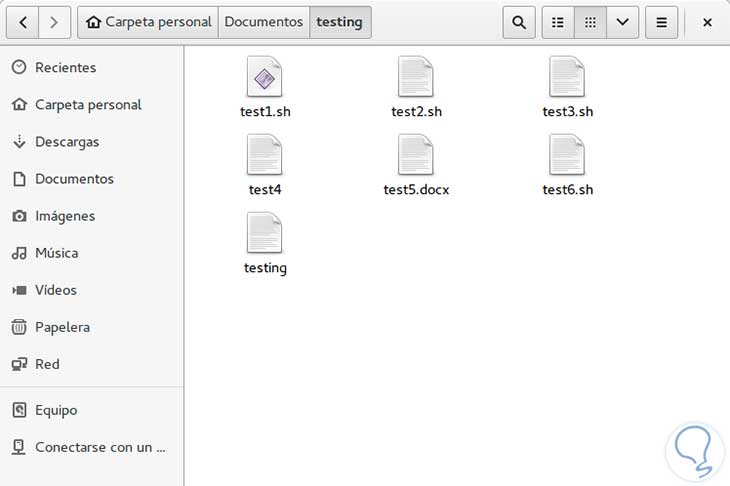Click the test6.sh file name label

tap(568, 190)
